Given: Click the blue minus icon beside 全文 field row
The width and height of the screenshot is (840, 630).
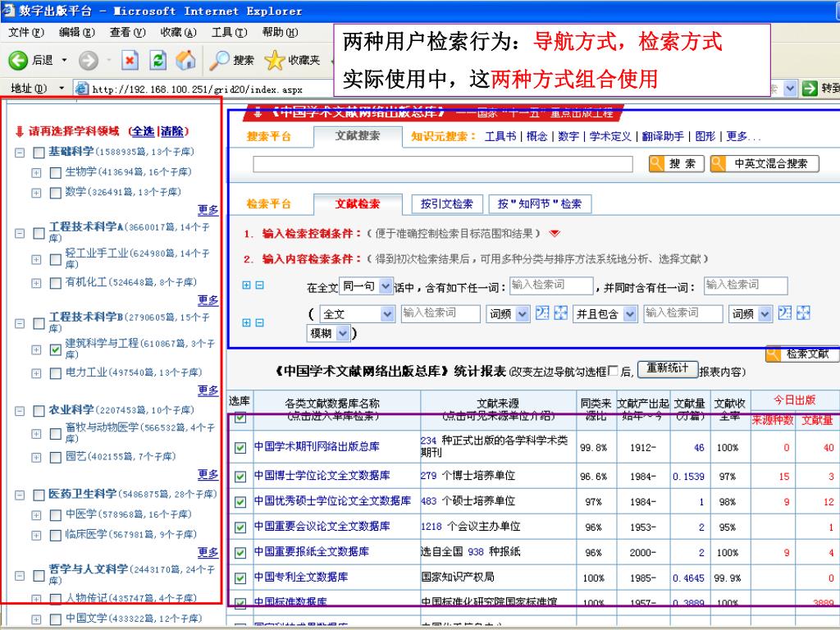Looking at the screenshot, I should click(x=259, y=322).
